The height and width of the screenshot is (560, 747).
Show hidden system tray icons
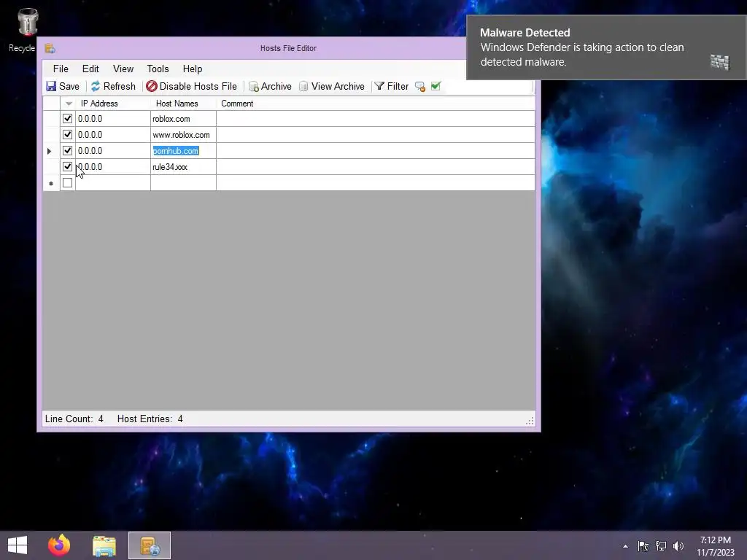pos(625,546)
